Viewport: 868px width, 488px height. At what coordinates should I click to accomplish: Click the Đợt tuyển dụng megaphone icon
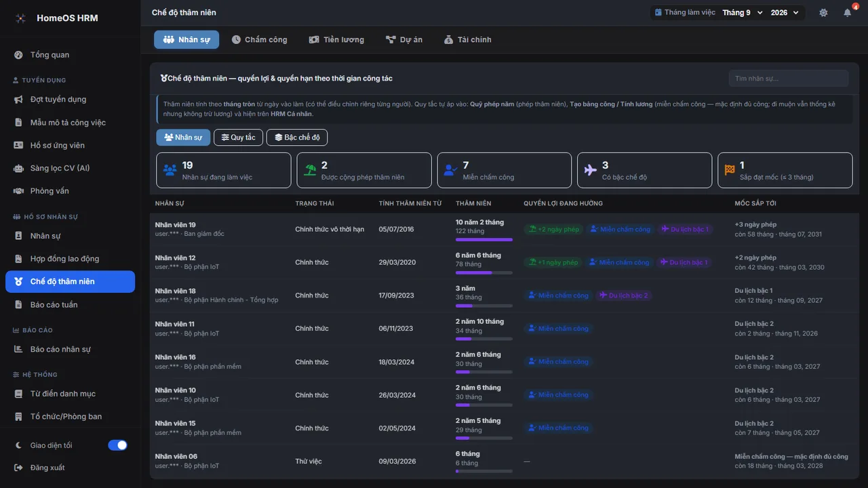click(18, 100)
